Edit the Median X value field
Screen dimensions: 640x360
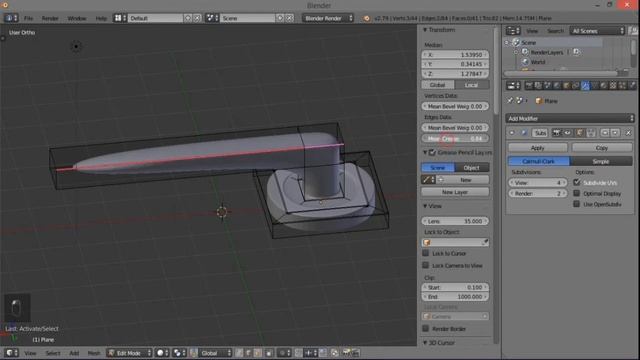[455, 54]
